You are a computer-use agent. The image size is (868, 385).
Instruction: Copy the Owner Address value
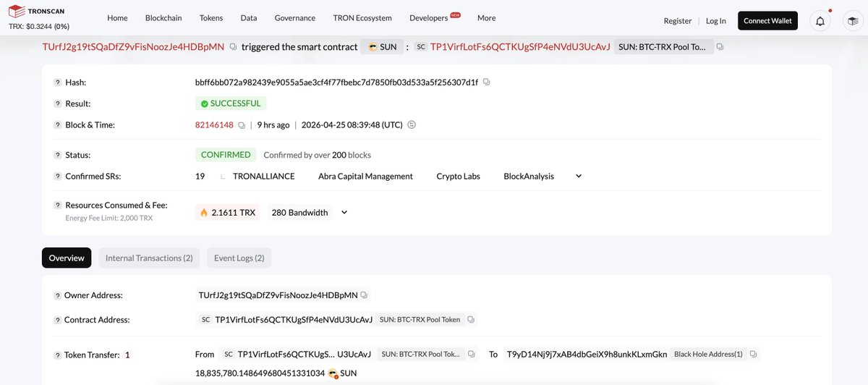pos(364,295)
